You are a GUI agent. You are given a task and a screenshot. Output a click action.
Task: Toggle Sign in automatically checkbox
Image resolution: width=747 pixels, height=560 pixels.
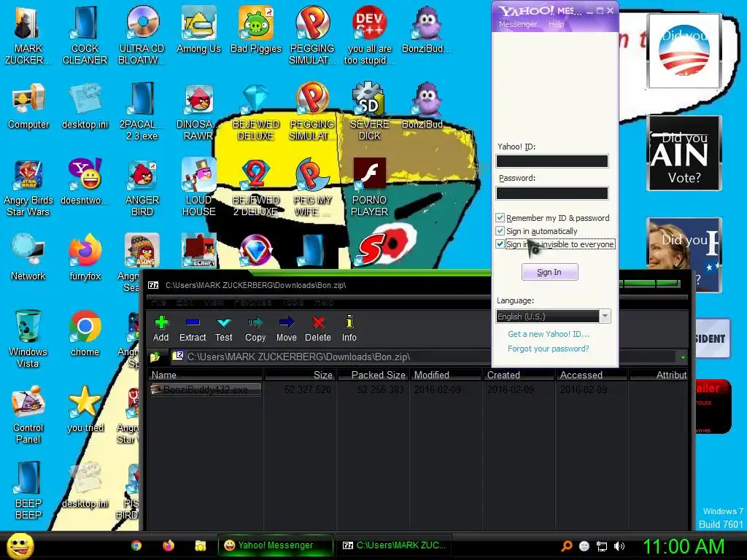(x=500, y=231)
